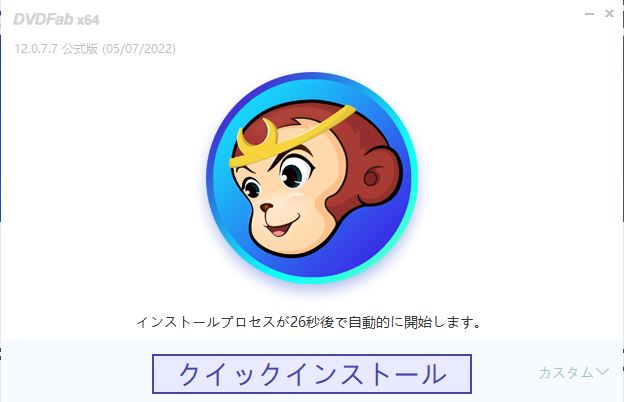Click the (05/07/2022) release date
Viewport: 624px width, 402px height.
pos(139,49)
